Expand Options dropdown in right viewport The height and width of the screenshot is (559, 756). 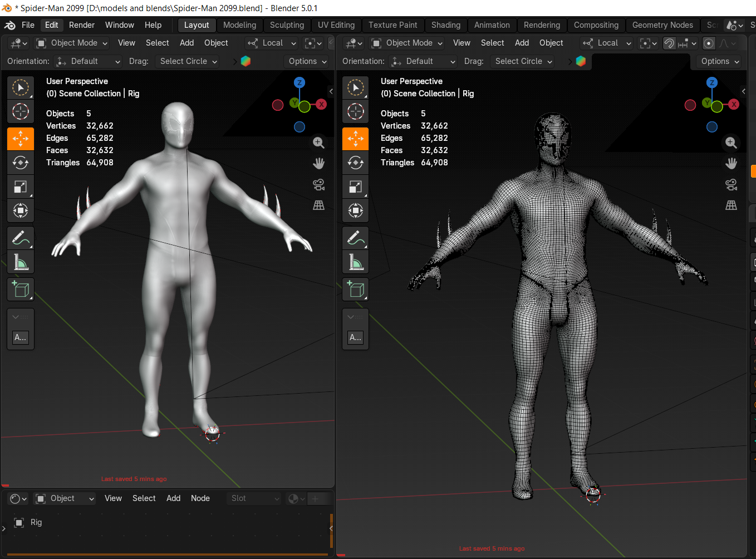coord(720,61)
